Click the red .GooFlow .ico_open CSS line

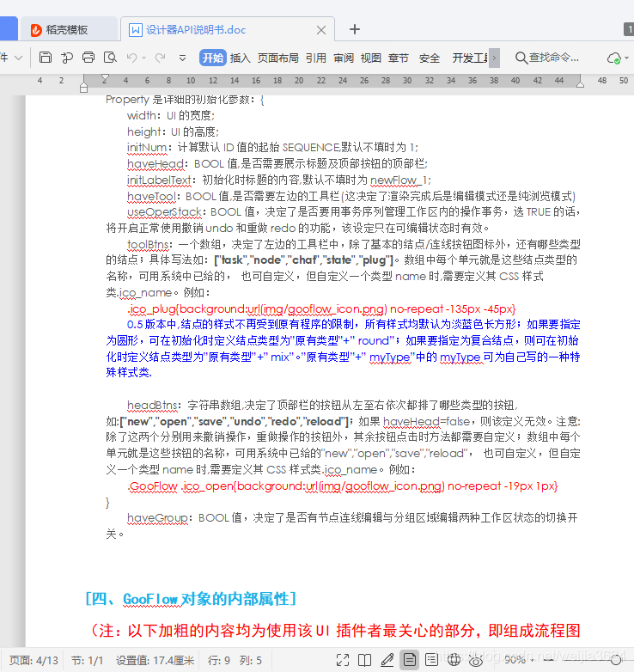(x=343, y=486)
